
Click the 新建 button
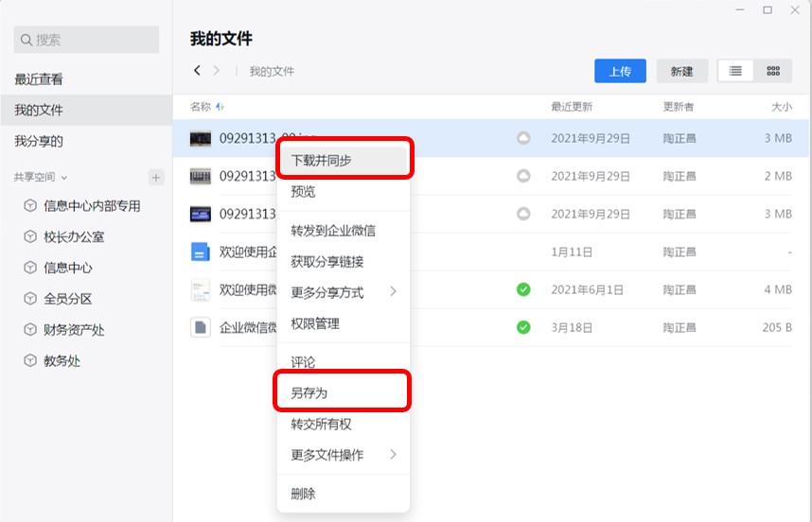(681, 71)
